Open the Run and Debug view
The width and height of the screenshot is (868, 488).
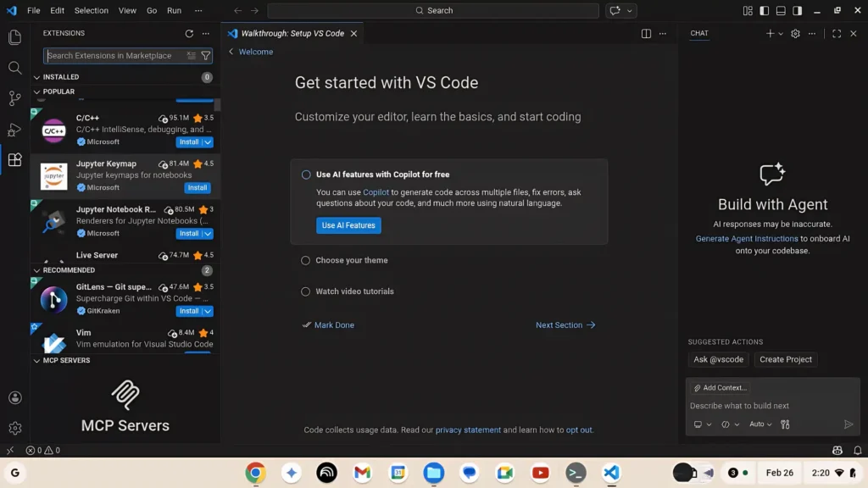point(15,130)
